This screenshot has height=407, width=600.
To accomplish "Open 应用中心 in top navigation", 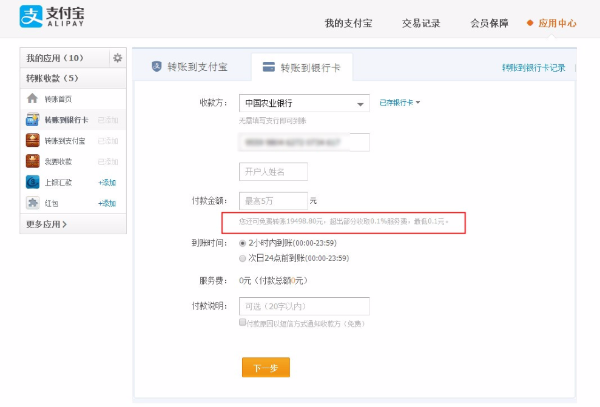I will click(557, 23).
